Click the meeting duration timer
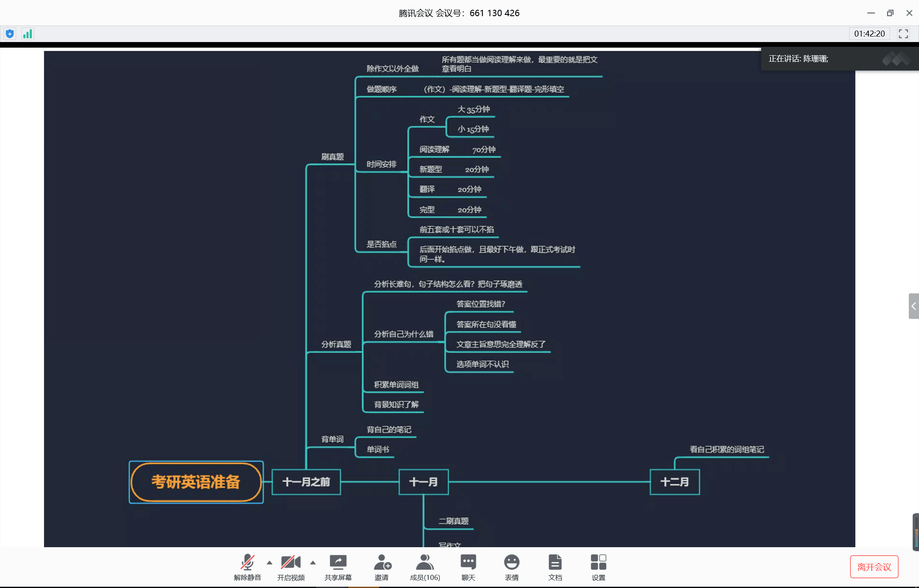 click(869, 34)
